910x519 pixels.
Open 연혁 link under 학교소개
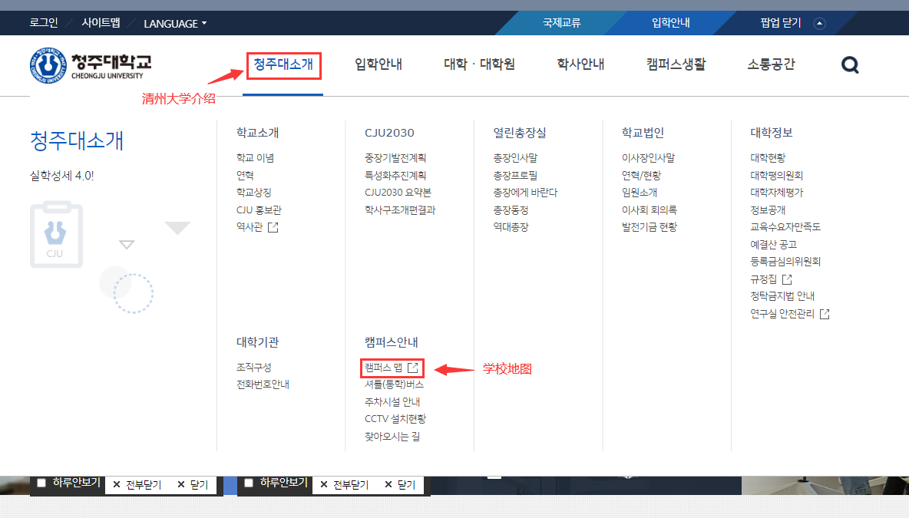245,175
